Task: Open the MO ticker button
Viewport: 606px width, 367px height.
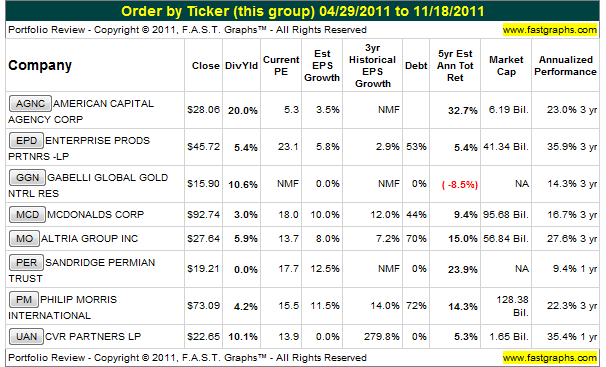Action: 24,238
